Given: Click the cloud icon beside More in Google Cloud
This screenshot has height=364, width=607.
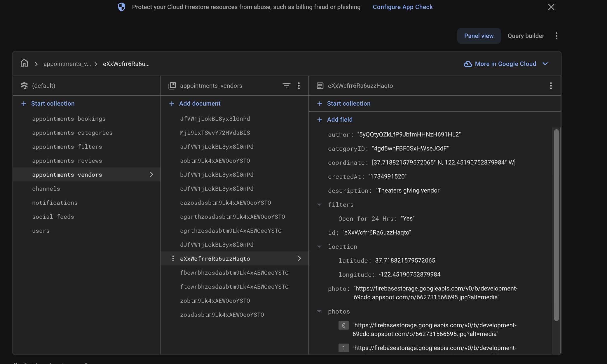Looking at the screenshot, I should 468,64.
